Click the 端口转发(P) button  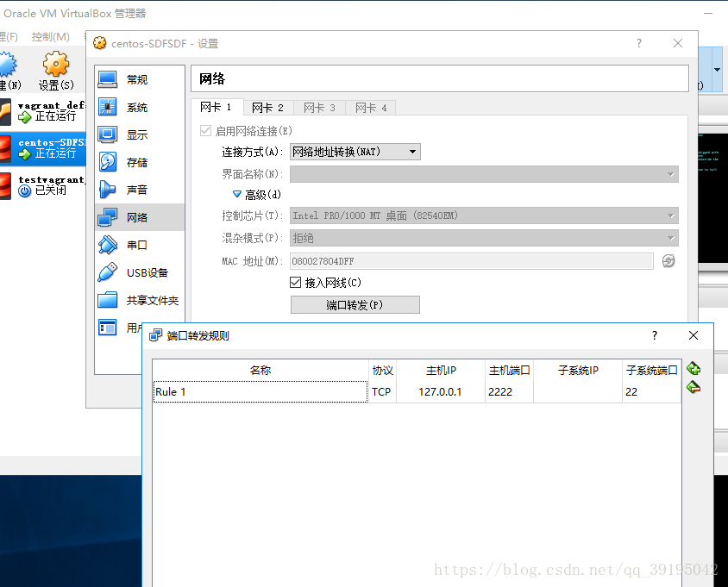pyautogui.click(x=355, y=305)
